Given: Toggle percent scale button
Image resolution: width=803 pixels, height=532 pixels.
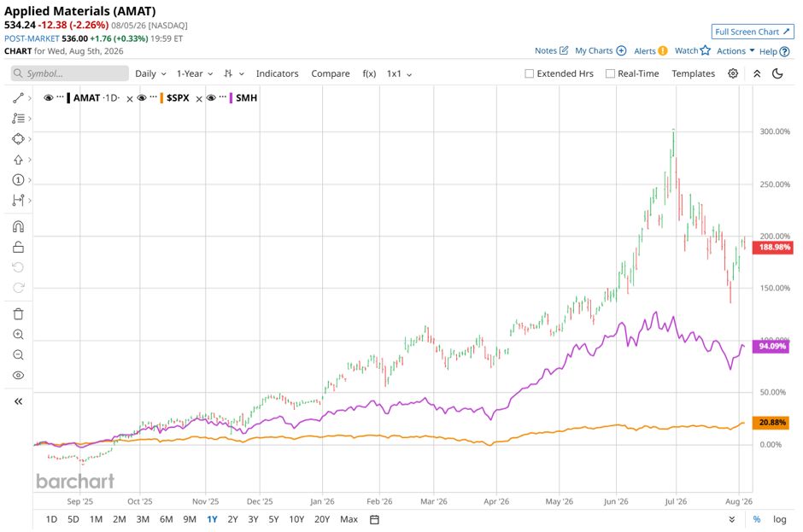Looking at the screenshot, I should pyautogui.click(x=756, y=519).
